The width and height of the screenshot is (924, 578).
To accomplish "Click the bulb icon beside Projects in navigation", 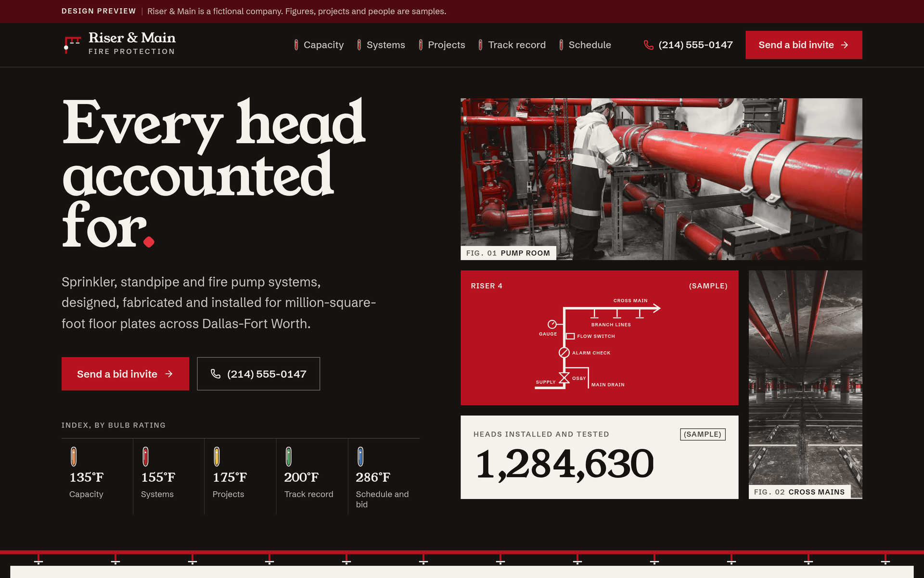I will coord(421,45).
